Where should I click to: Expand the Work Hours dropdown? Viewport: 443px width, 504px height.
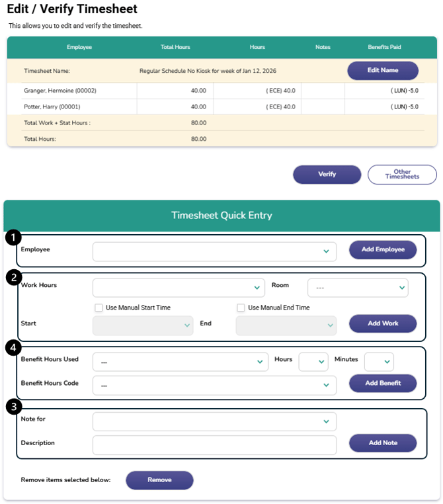click(179, 288)
